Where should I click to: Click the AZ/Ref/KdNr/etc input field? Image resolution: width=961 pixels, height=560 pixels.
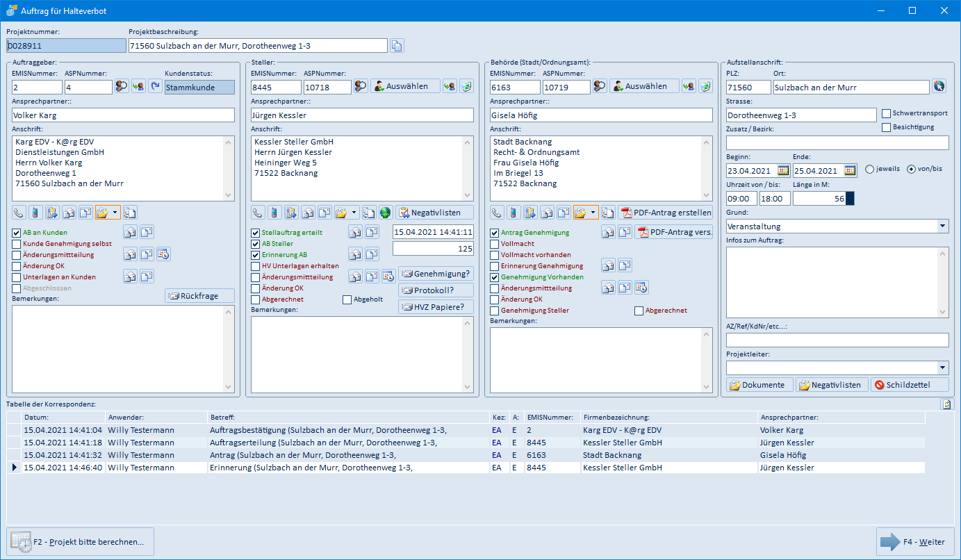pos(837,340)
